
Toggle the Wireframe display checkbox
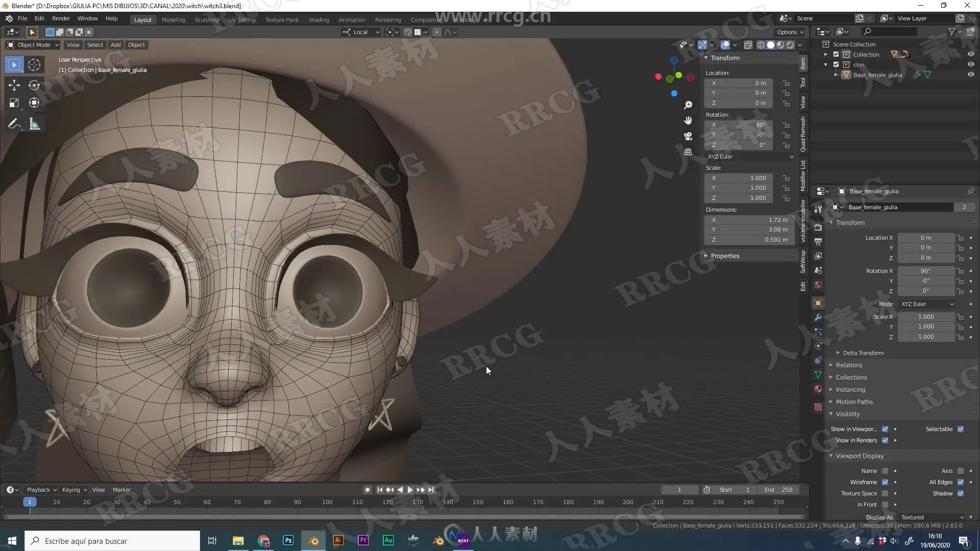[885, 482]
